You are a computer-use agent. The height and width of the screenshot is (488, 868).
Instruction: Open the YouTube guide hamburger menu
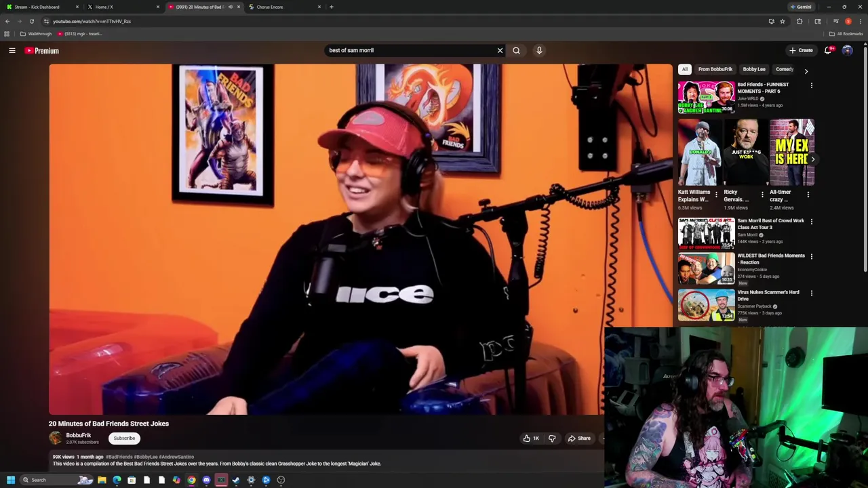12,51
